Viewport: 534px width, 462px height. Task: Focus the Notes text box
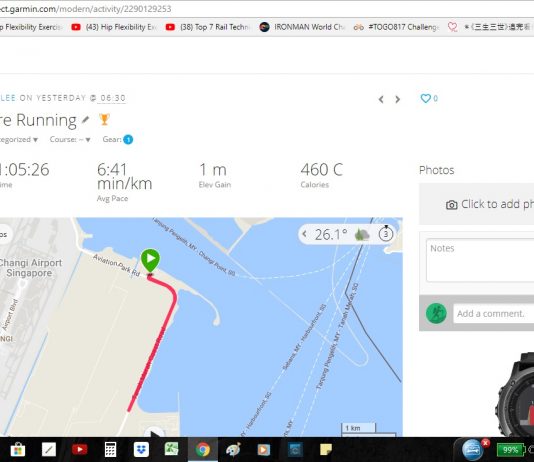click(480, 260)
